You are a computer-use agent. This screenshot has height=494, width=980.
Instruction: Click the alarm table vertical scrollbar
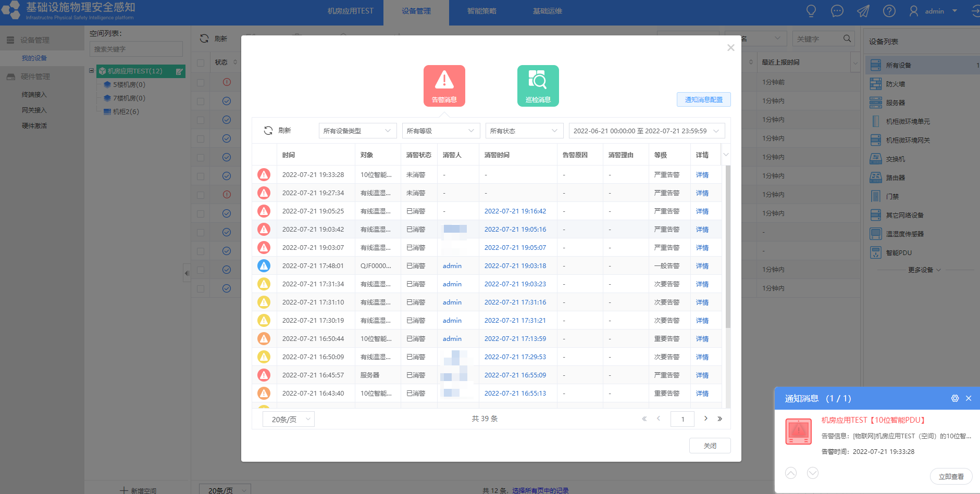point(728,247)
